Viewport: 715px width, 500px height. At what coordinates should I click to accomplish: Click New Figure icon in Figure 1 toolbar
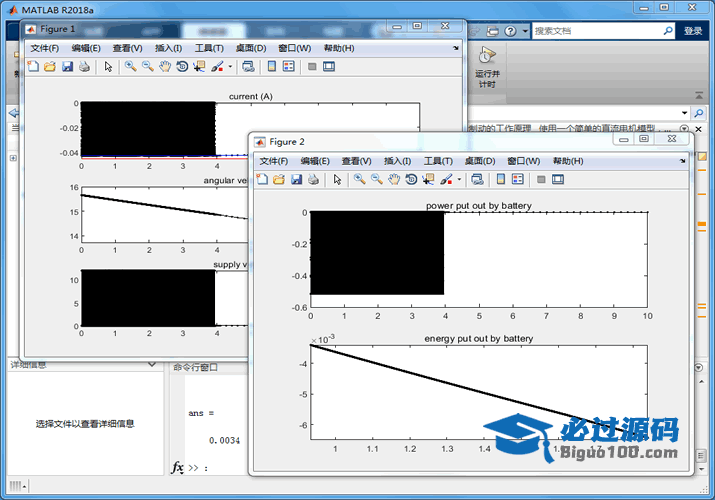click(x=33, y=67)
